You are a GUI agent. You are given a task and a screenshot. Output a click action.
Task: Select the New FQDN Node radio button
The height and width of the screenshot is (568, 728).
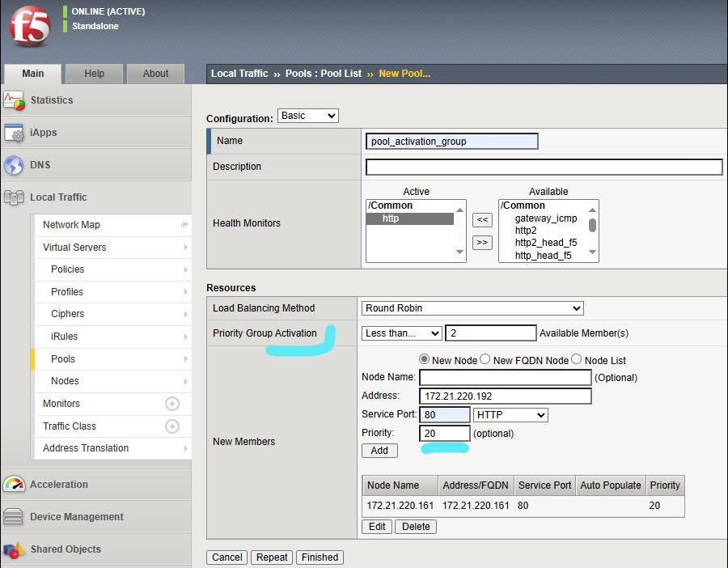click(x=485, y=359)
